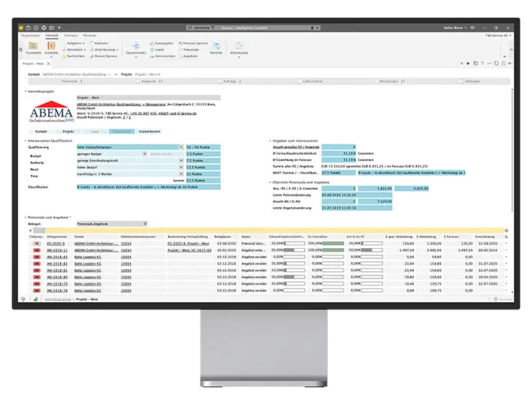Open the Belegart filter dropdown
This screenshot has height=405, width=532.
pos(145,224)
